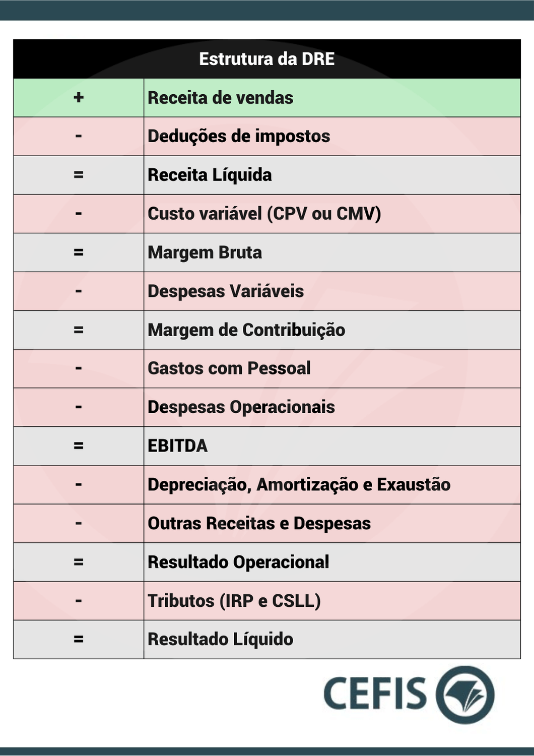
Task: Click the Despesas Variáveis cell
Action: click(332, 291)
